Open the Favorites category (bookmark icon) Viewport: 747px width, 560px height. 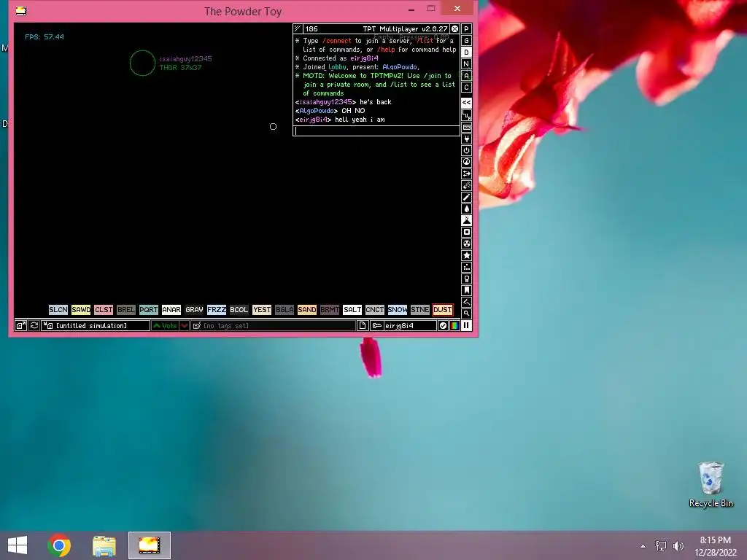(x=466, y=290)
